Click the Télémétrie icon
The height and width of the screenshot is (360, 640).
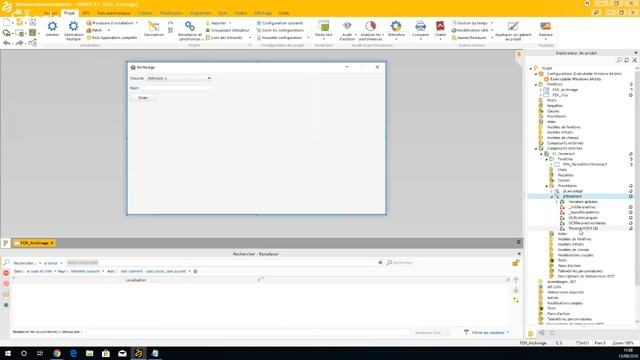pyautogui.click(x=396, y=26)
